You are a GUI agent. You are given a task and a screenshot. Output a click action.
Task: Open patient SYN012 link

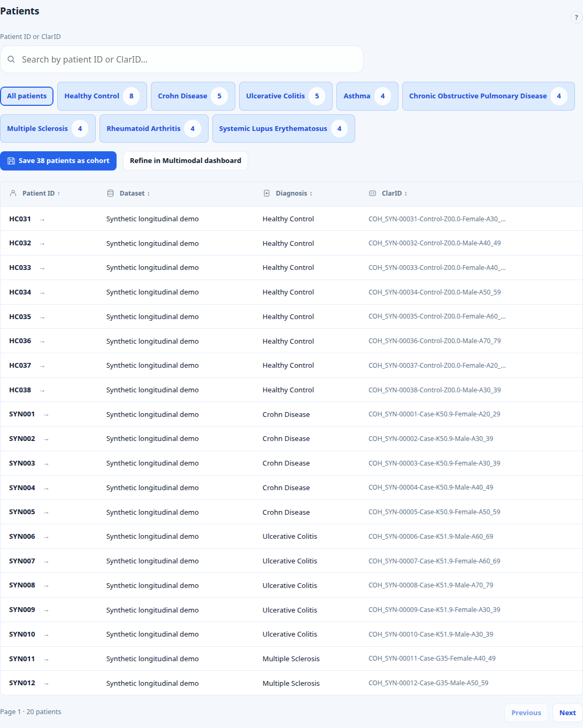click(22, 683)
